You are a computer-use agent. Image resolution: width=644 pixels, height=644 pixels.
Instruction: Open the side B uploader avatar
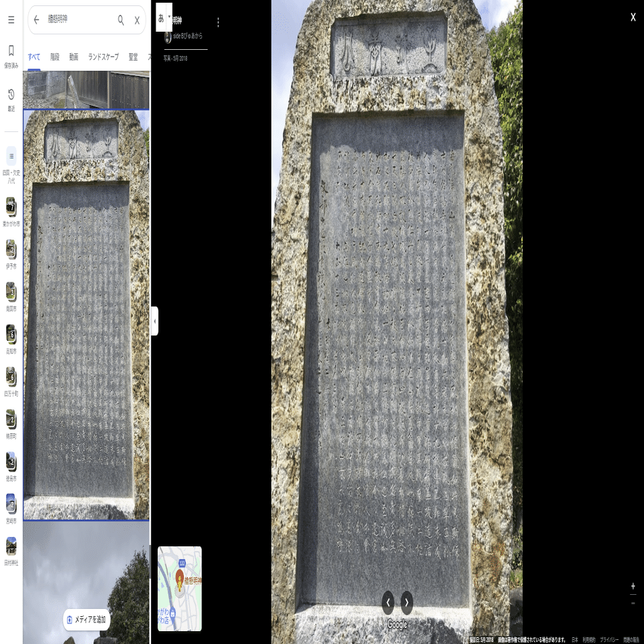coord(168,36)
